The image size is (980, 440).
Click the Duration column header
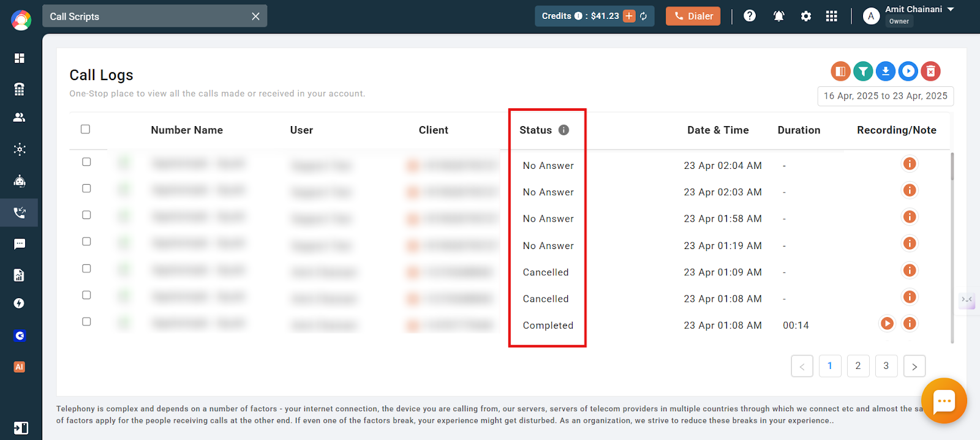point(799,130)
